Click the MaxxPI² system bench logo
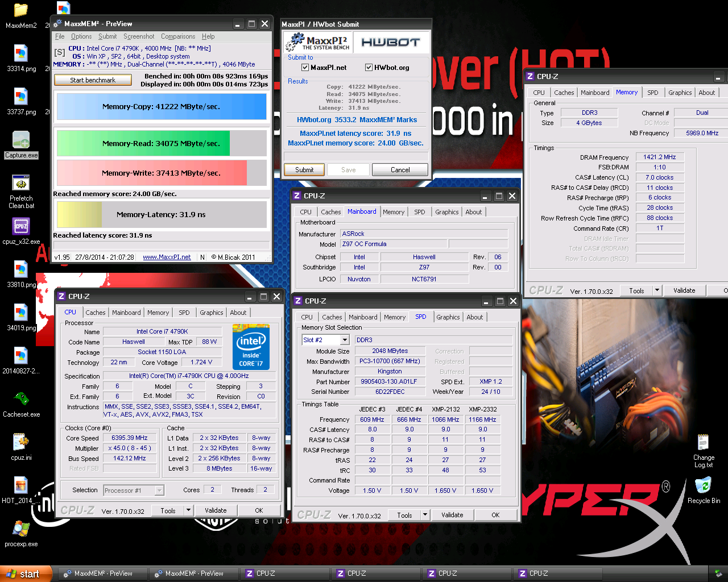 tap(318, 42)
